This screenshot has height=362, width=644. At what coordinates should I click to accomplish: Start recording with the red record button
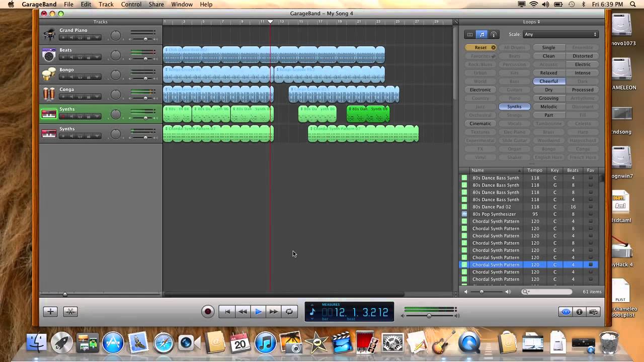(x=208, y=312)
